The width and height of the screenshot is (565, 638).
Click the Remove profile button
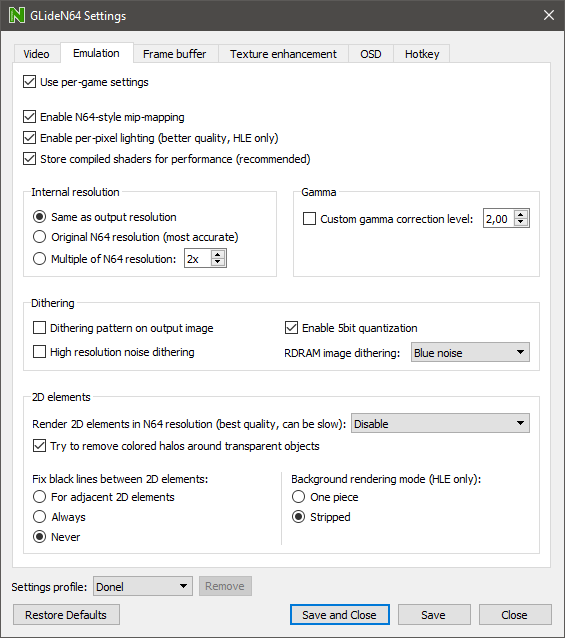(x=225, y=586)
